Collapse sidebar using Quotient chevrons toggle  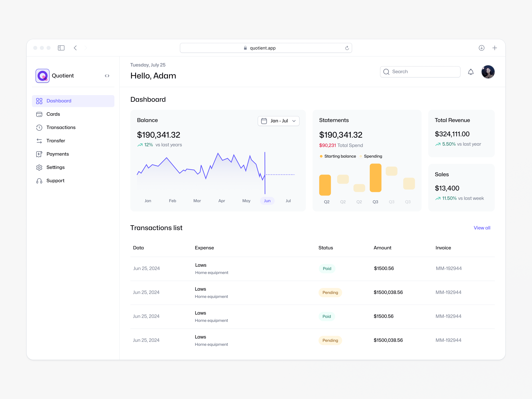pos(107,76)
